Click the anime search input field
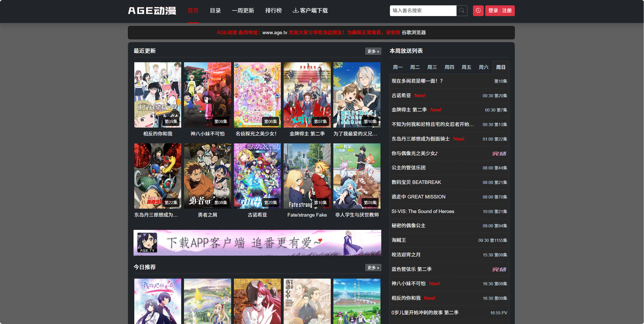This screenshot has width=644, height=324. point(423,11)
